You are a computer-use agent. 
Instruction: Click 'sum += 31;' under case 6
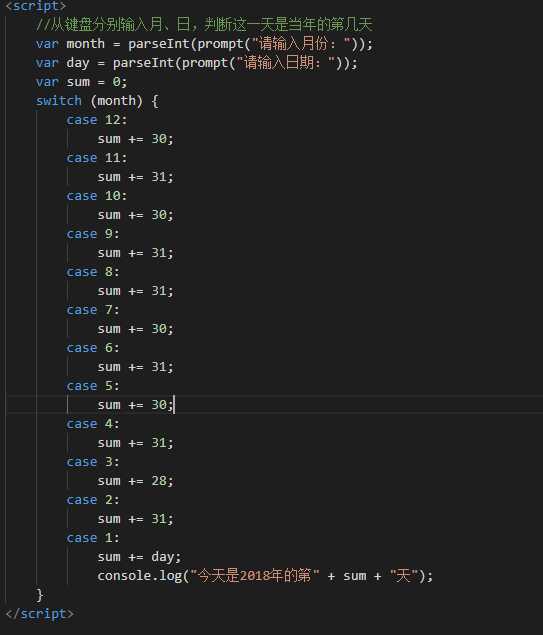coord(135,367)
